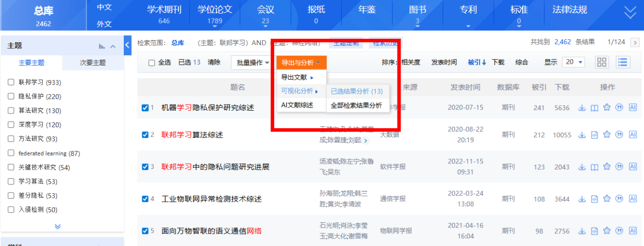The image size is (644, 246).
Task: Open HTML reading for 联邦学习算法综述
Action: [x=594, y=134]
